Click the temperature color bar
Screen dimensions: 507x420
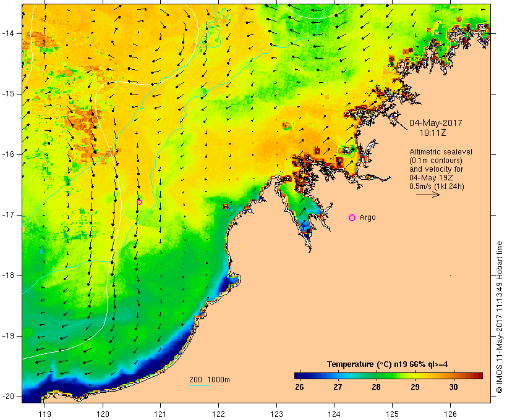click(x=388, y=376)
